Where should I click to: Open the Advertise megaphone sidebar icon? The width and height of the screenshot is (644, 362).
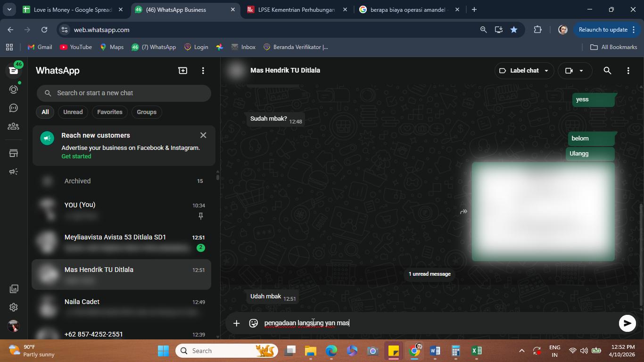click(x=14, y=172)
